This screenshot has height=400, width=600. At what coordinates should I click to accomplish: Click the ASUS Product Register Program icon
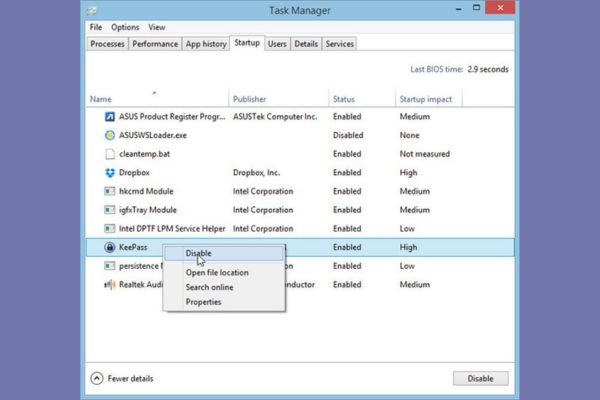click(110, 116)
